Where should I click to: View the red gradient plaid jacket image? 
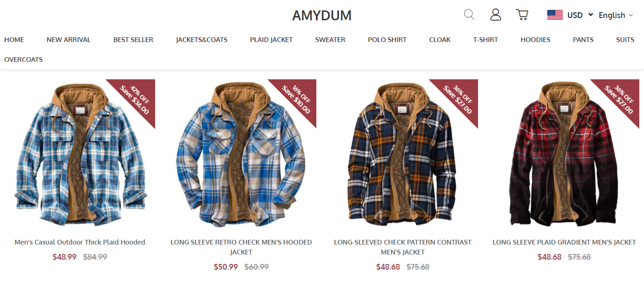pos(564,154)
